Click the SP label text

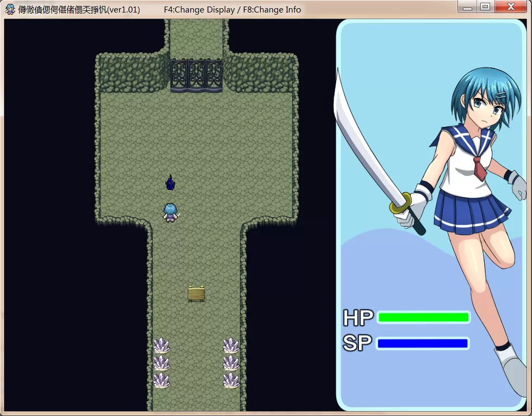(x=357, y=344)
